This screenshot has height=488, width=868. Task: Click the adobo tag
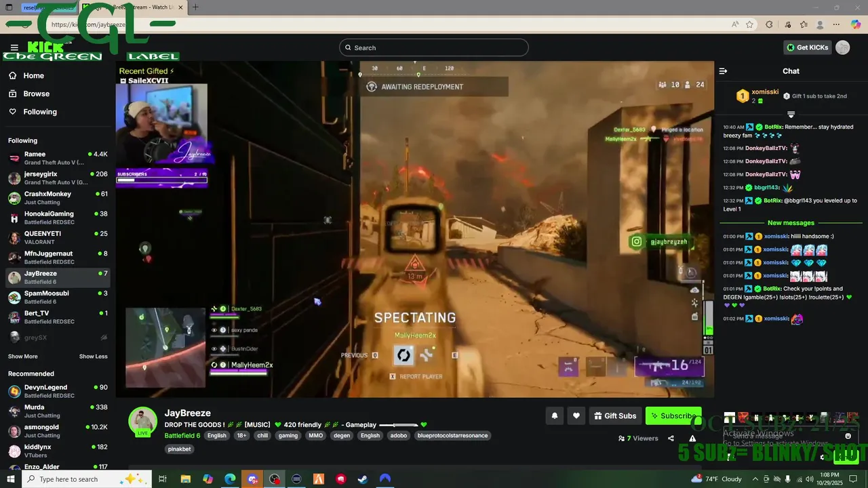[x=399, y=436]
